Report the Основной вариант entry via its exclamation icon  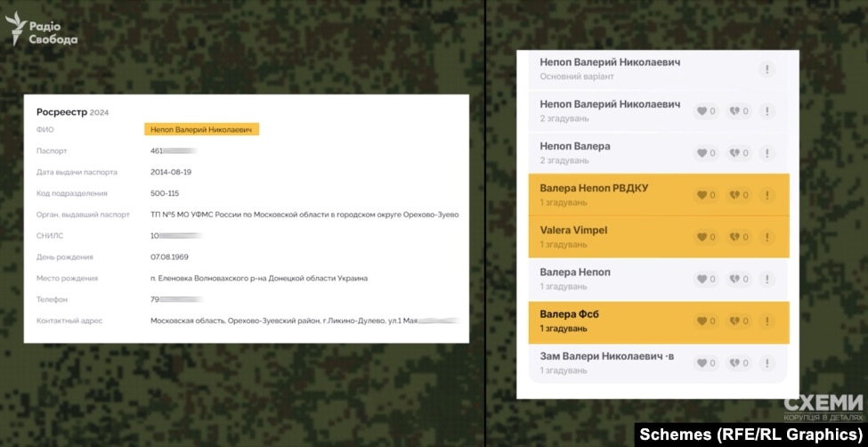point(767,69)
